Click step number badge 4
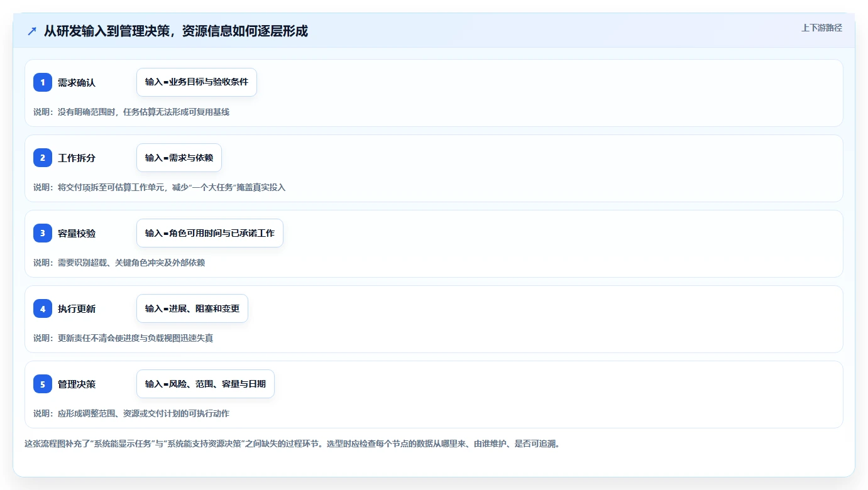 [x=43, y=308]
